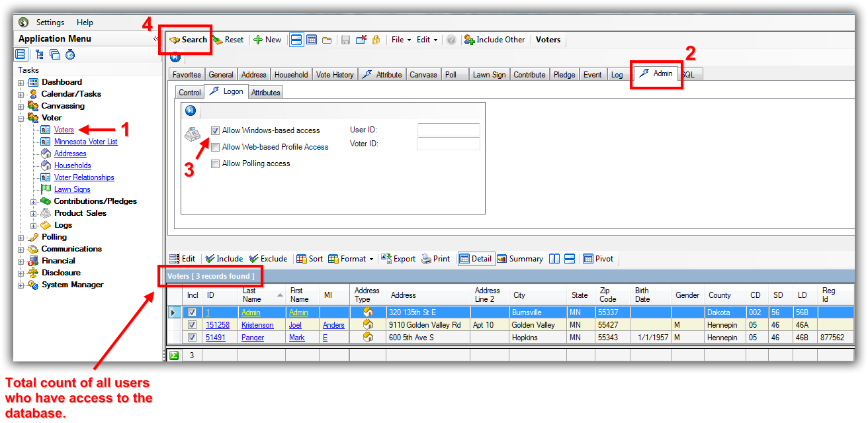Click the delete record icon with red X

point(361,40)
